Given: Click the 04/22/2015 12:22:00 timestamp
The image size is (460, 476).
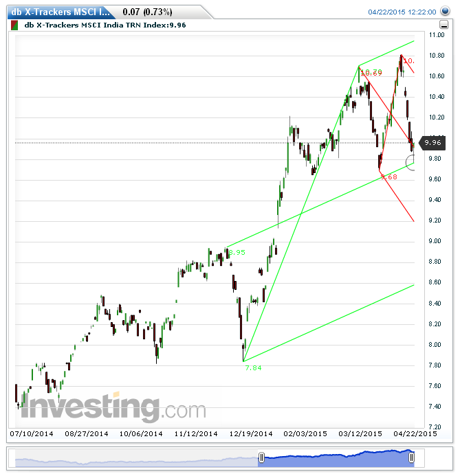Looking at the screenshot, I should coord(402,12).
